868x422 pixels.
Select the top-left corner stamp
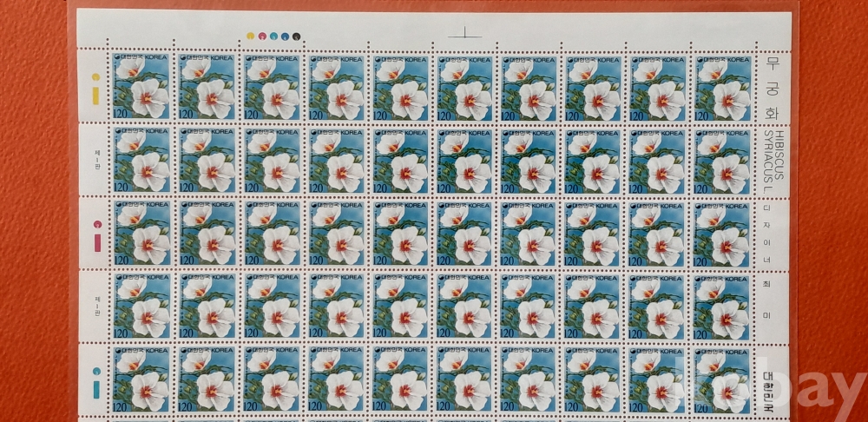pos(141,87)
